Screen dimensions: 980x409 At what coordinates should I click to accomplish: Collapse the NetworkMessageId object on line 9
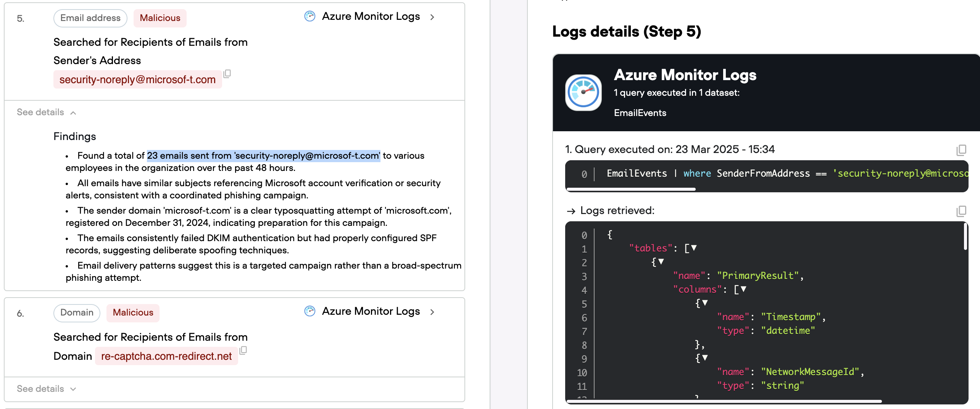[705, 358]
